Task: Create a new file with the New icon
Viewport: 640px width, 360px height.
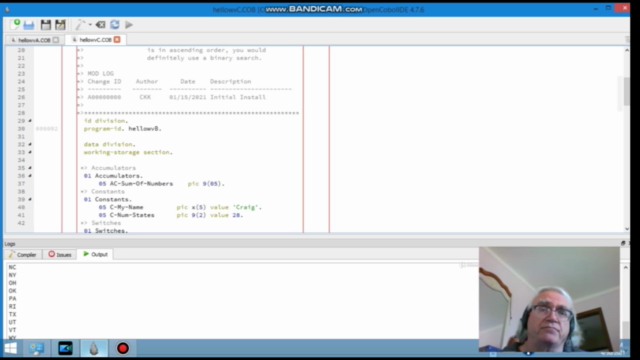Action: tap(15, 24)
